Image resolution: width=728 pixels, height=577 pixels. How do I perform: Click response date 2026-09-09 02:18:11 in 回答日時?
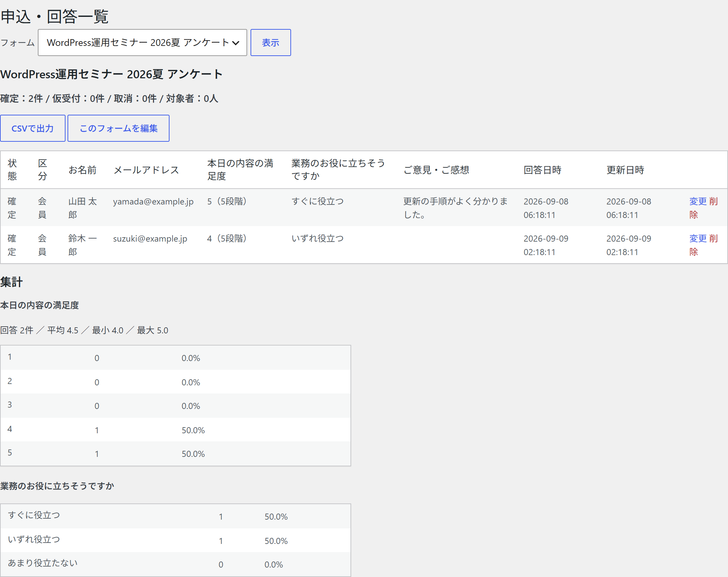point(546,245)
